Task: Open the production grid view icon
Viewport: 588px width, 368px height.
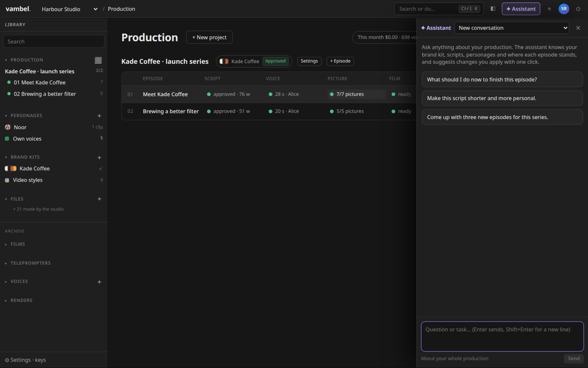Action: pos(98,60)
